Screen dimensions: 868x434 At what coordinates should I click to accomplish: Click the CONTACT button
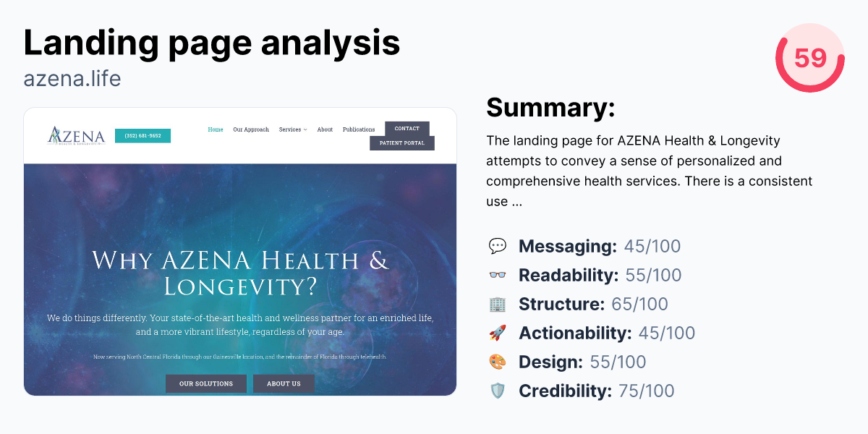coord(407,128)
